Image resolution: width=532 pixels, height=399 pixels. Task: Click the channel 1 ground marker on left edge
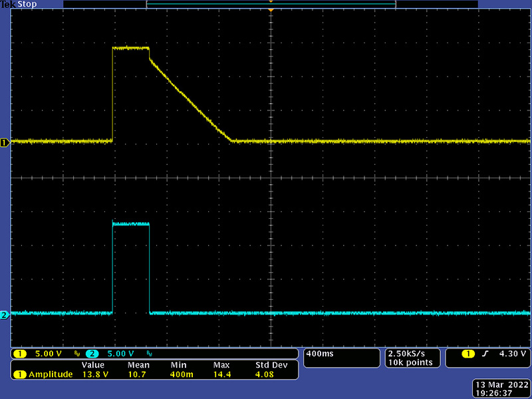tap(5, 142)
